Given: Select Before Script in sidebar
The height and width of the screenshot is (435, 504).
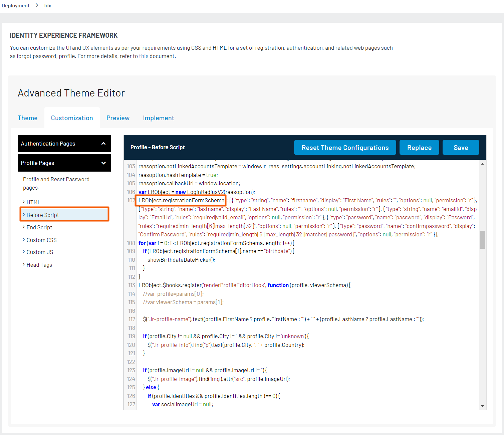Looking at the screenshot, I should click(43, 215).
